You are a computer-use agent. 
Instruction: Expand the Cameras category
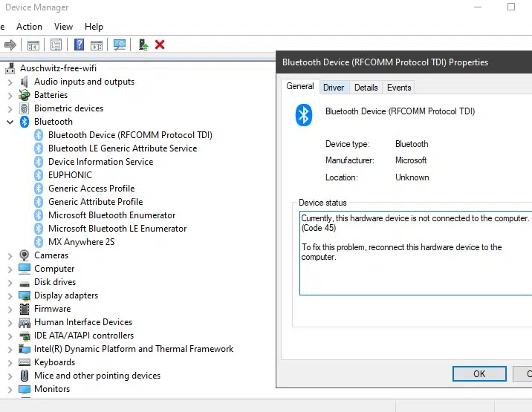pyautogui.click(x=10, y=256)
